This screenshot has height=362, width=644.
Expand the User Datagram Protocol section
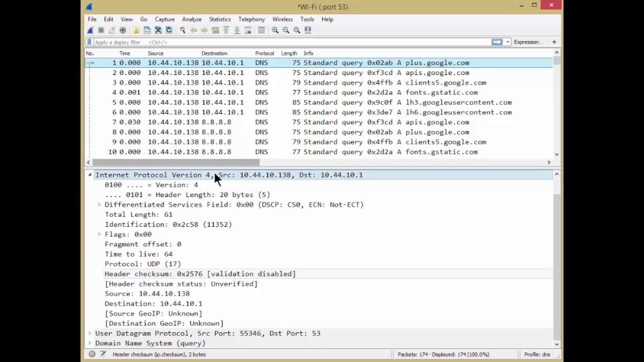coord(90,333)
